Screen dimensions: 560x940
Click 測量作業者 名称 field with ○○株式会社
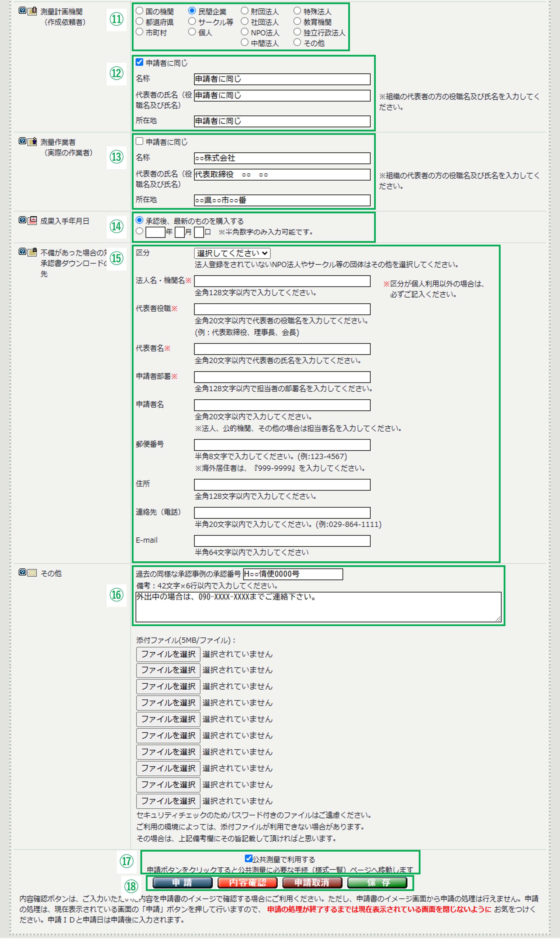282,158
